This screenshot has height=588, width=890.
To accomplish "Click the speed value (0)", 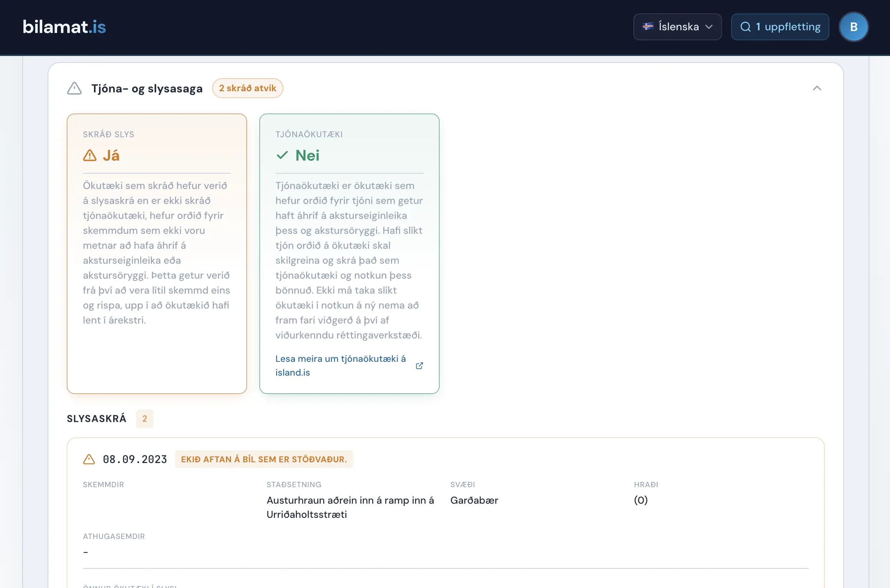I will click(641, 500).
